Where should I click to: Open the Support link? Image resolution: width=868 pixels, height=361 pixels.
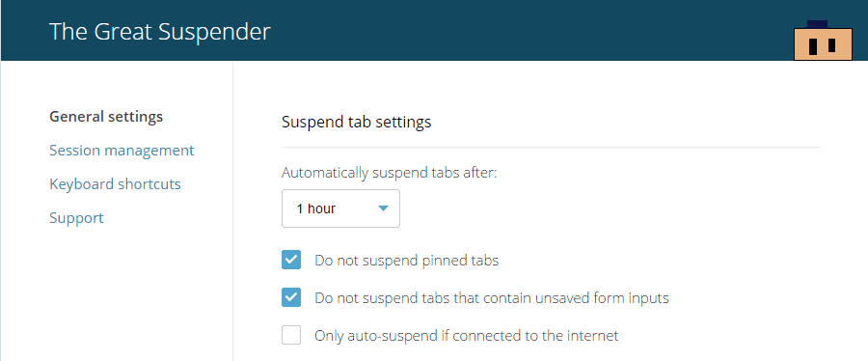[76, 217]
